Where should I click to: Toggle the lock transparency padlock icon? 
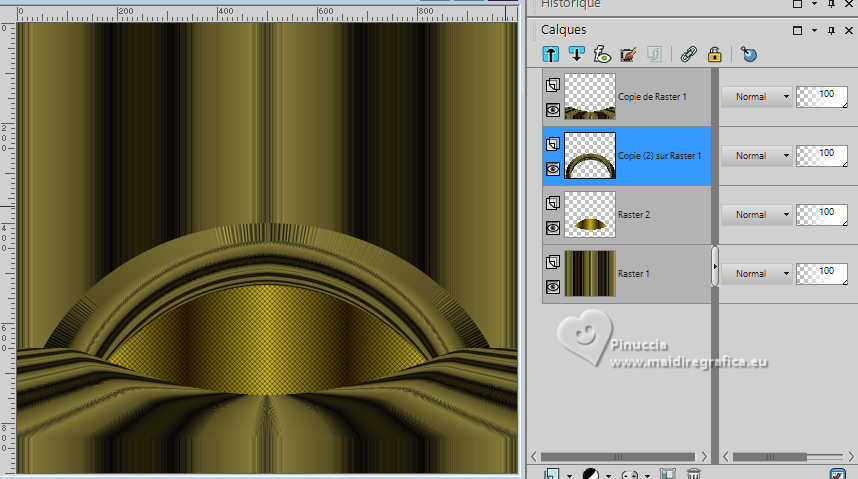[714, 54]
